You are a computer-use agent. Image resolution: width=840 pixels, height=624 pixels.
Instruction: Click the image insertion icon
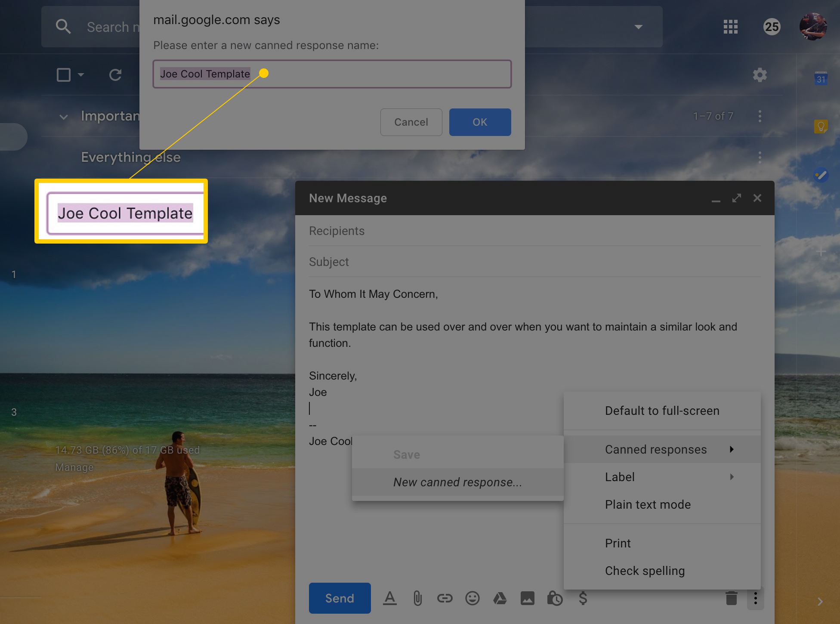pos(528,598)
